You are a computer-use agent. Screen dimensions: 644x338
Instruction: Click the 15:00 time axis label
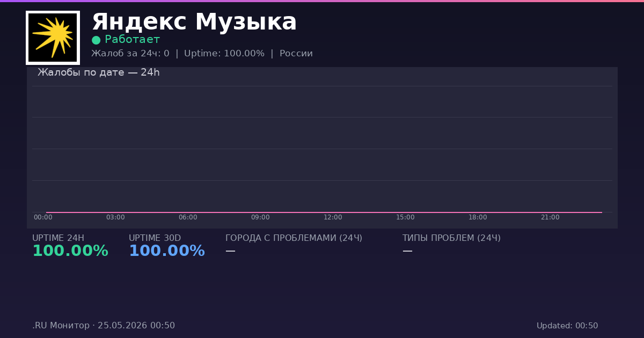pyautogui.click(x=405, y=217)
